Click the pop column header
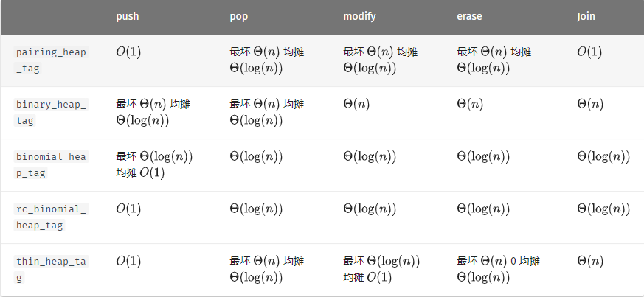 [238, 17]
